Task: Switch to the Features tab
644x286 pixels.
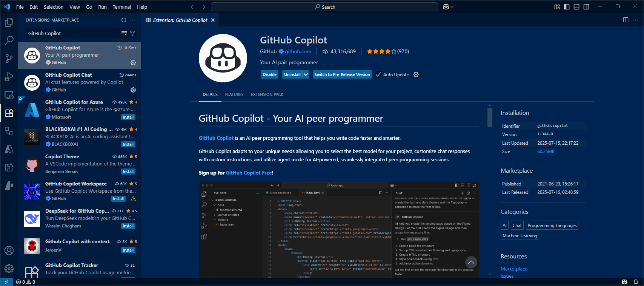Action: pos(234,94)
